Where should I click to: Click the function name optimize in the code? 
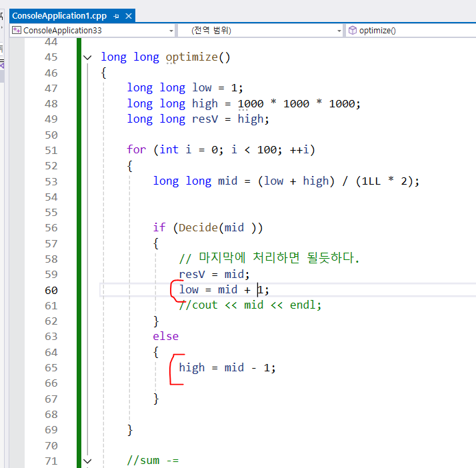coord(191,57)
